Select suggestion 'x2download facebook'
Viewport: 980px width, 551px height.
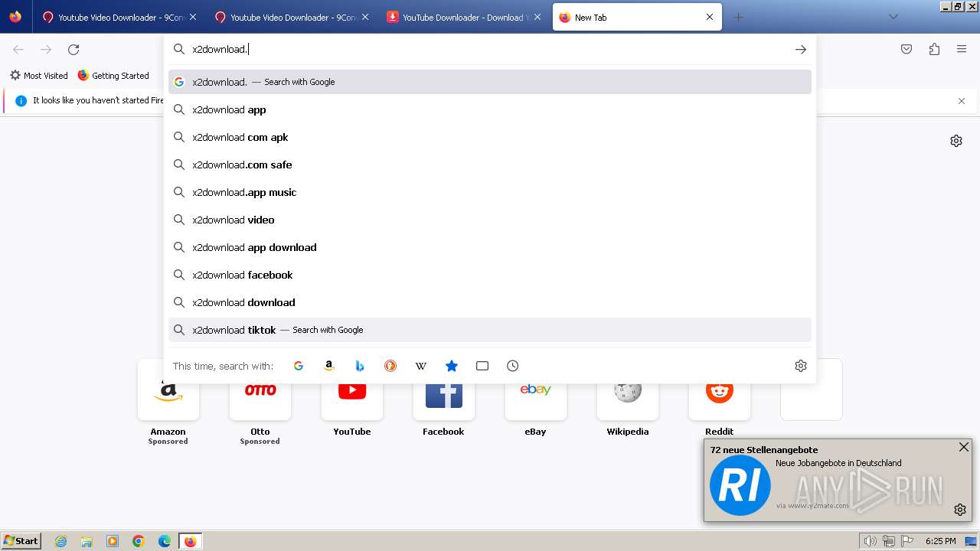tap(490, 275)
